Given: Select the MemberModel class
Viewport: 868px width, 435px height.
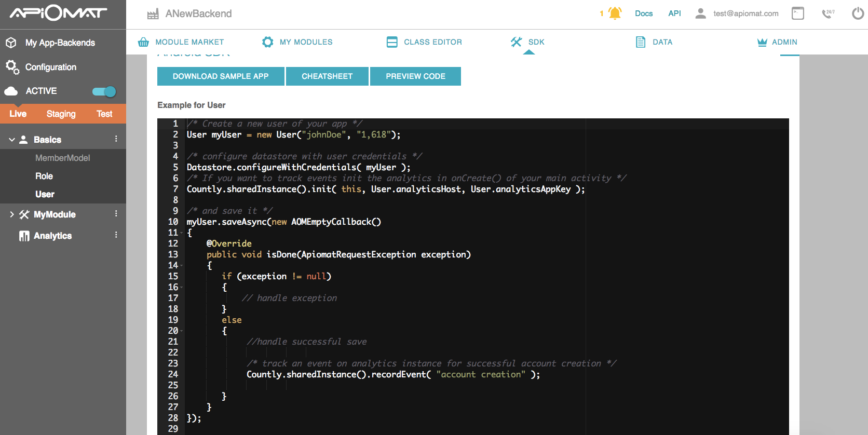Looking at the screenshot, I should coord(63,158).
